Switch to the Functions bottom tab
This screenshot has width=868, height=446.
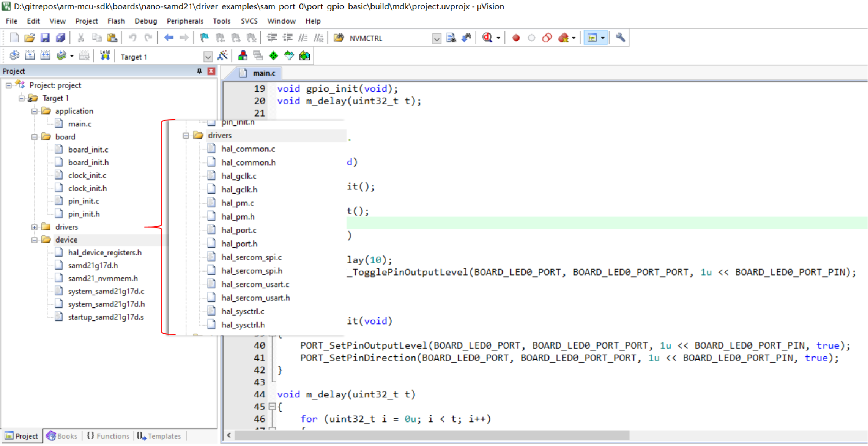pos(108,436)
